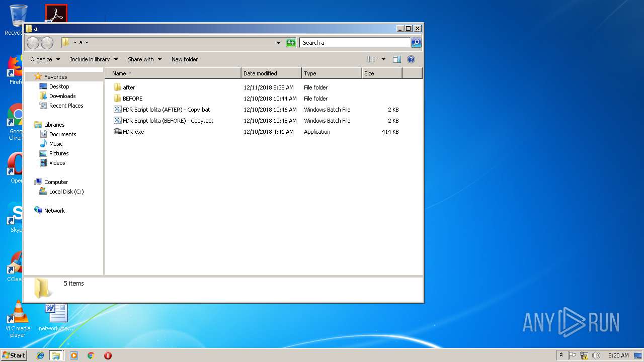Toggle the preview pane icon
644x362 pixels.
[397, 59]
